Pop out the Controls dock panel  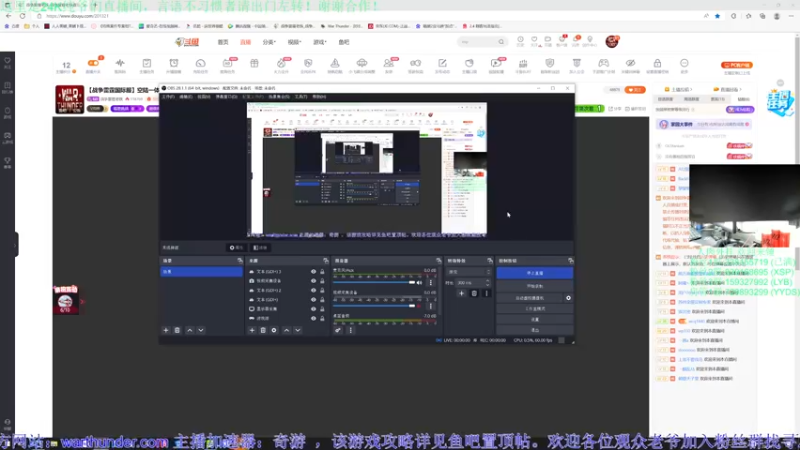pos(570,261)
